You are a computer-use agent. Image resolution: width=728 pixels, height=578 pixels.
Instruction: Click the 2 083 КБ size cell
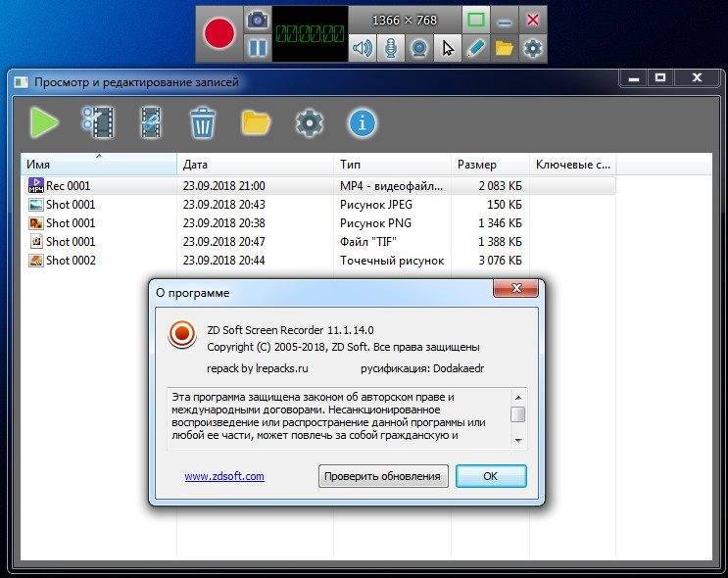[x=500, y=186]
